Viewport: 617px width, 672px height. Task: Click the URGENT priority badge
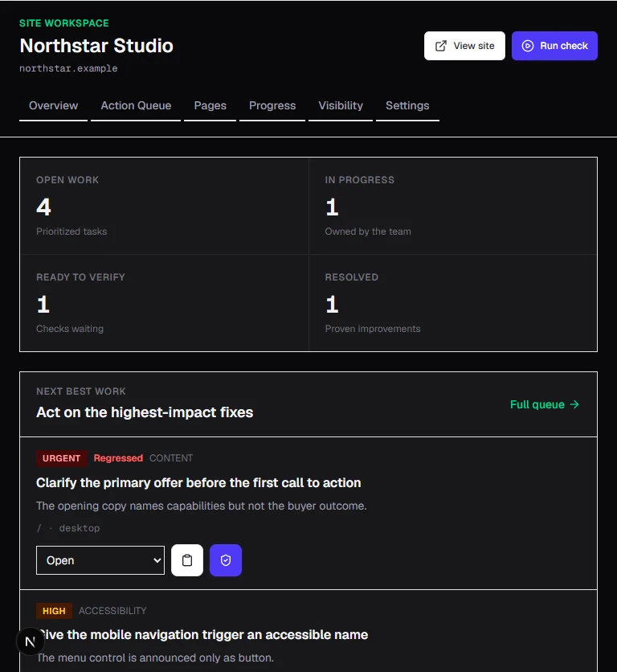(x=62, y=458)
